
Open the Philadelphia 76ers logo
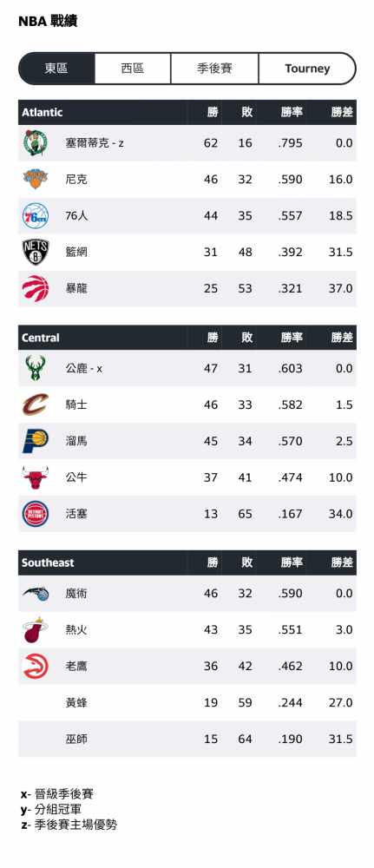point(36,216)
